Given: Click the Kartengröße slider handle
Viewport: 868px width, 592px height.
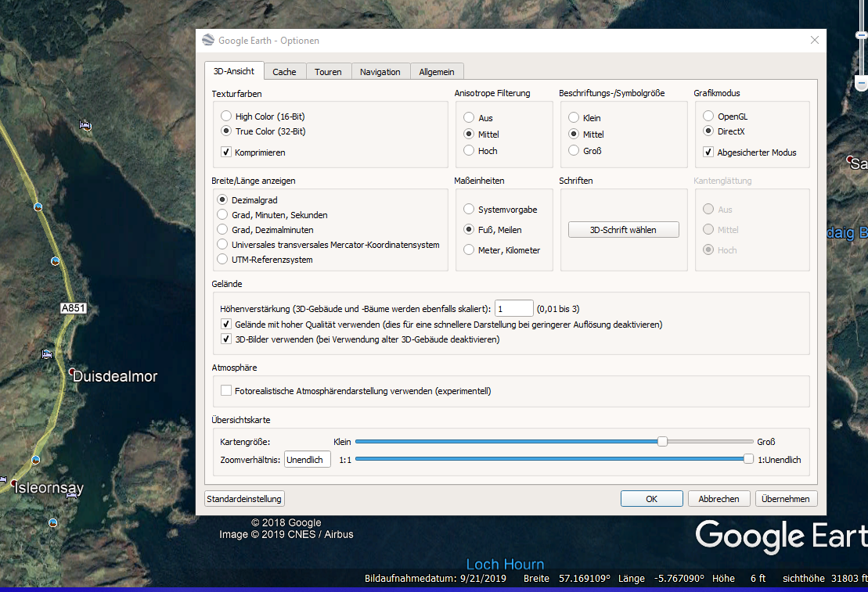Looking at the screenshot, I should pos(662,442).
